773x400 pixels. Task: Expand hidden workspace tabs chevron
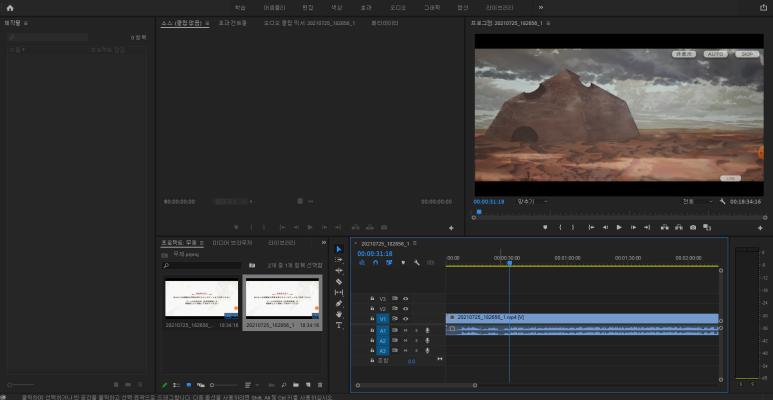tap(541, 7)
